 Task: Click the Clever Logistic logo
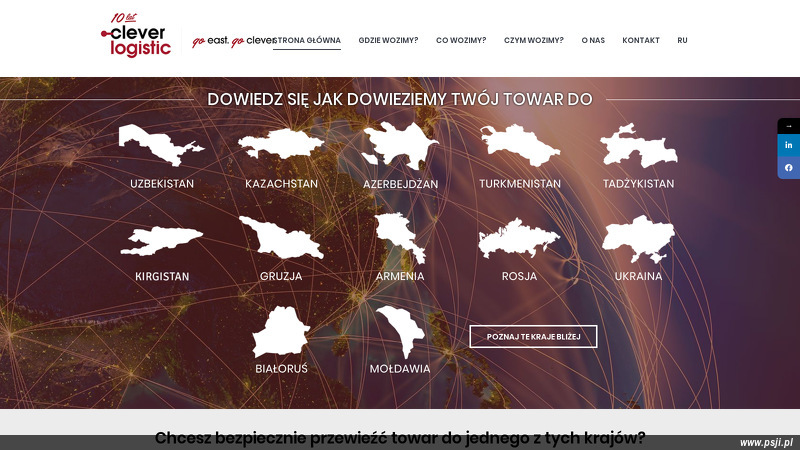coord(136,35)
